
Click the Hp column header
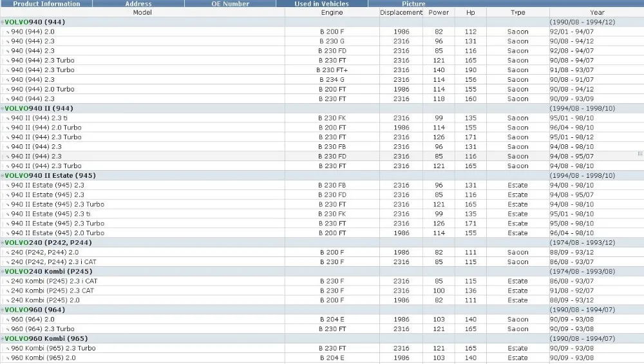[471, 12]
